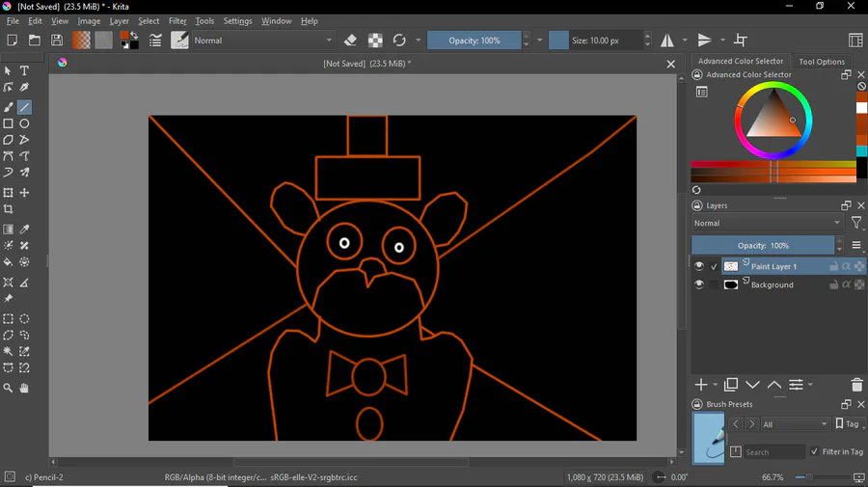Select the Line tool

click(24, 107)
